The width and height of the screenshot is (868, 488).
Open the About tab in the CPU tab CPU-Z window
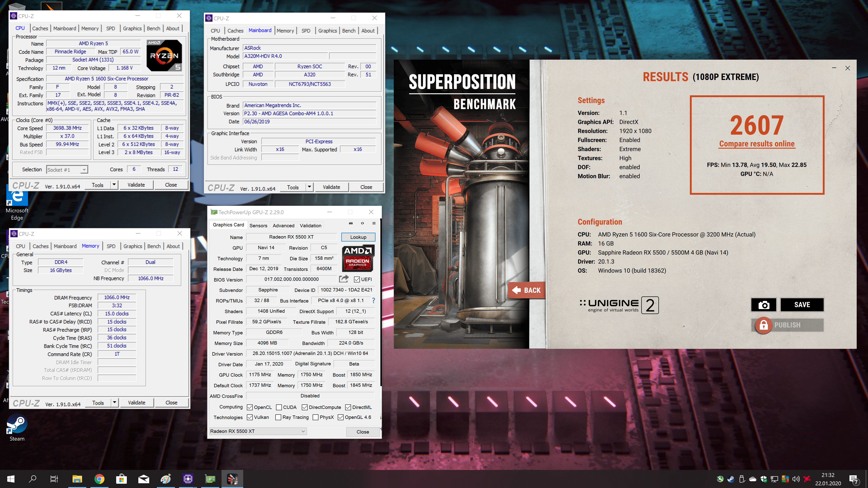click(x=172, y=28)
